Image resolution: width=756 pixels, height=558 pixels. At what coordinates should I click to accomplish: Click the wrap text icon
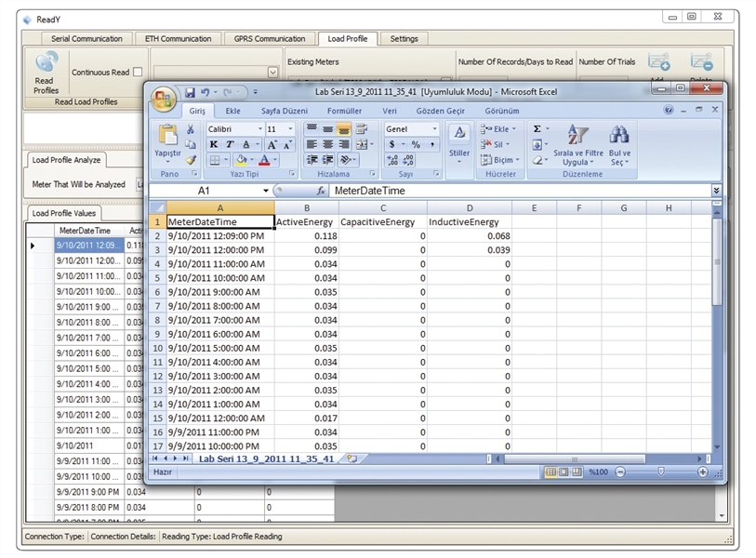(x=361, y=128)
